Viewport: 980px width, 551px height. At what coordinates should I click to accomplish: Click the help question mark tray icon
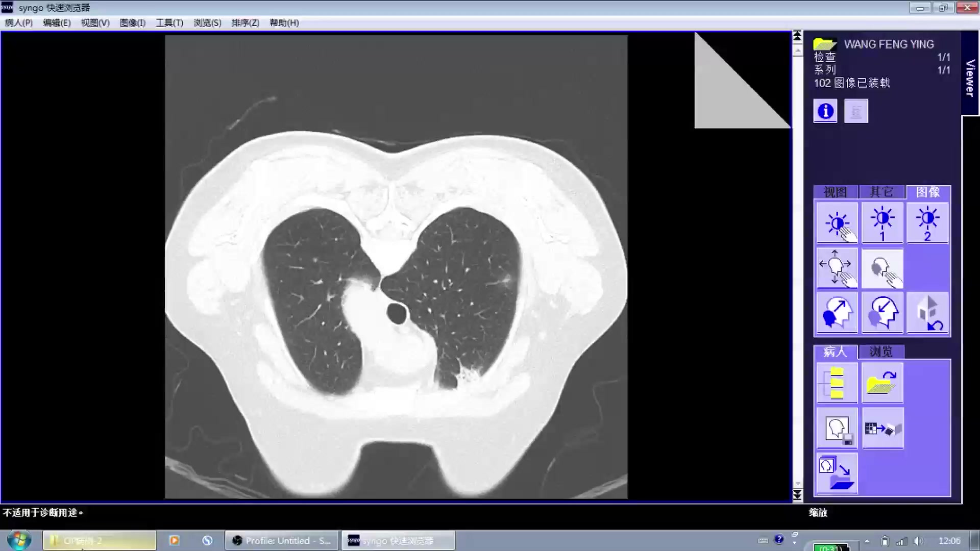[779, 539]
